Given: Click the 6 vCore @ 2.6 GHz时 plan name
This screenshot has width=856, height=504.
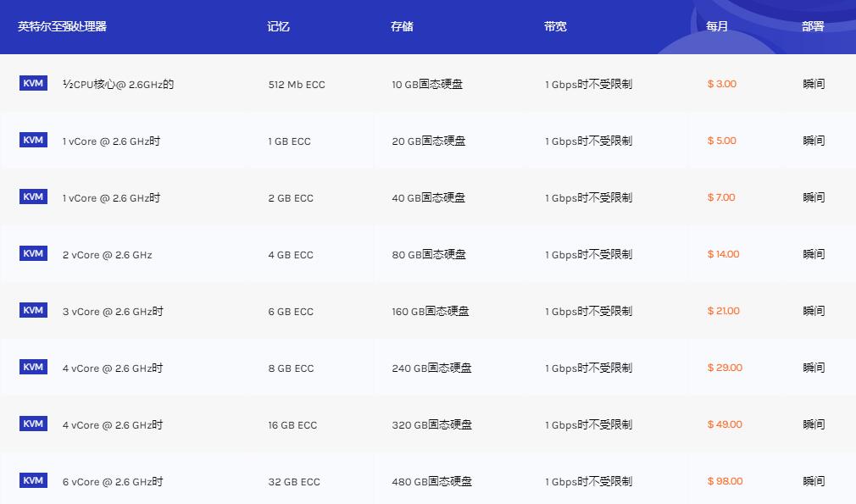Looking at the screenshot, I should (x=113, y=482).
